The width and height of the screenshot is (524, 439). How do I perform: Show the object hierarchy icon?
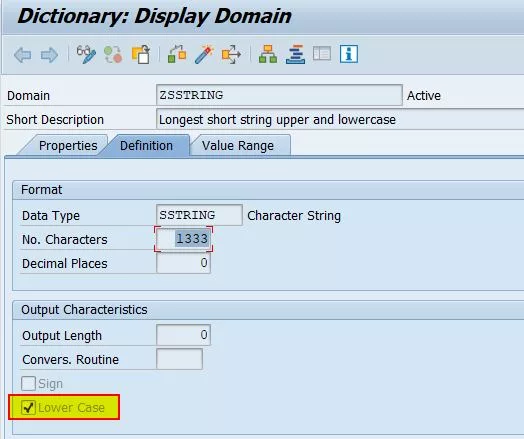click(x=268, y=54)
